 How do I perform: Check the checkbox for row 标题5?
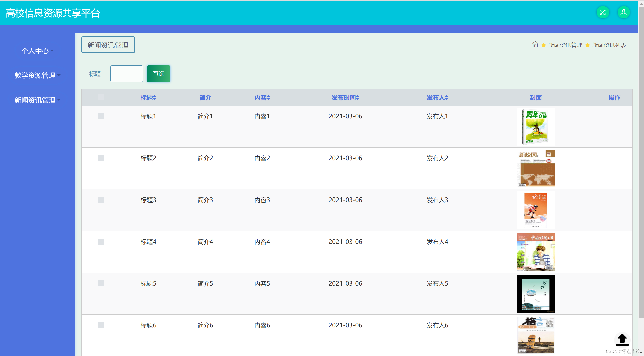pos(101,283)
